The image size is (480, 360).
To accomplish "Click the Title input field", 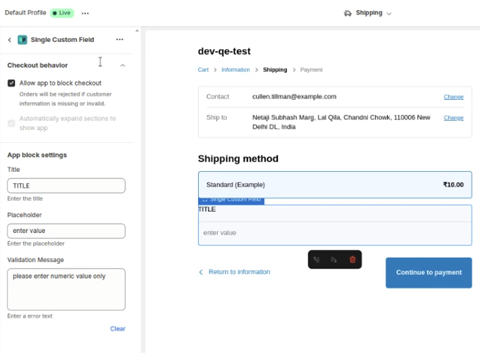I will [66, 186].
